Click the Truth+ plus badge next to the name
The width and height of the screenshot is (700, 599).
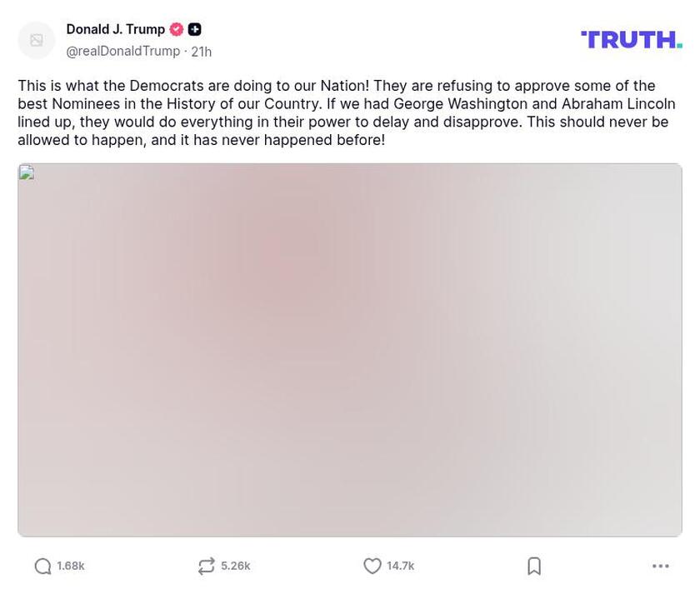tap(194, 28)
